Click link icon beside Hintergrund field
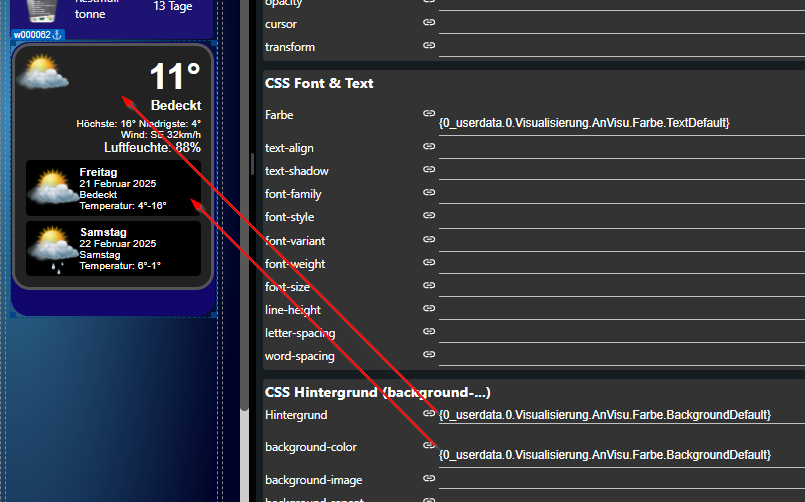 pos(429,413)
